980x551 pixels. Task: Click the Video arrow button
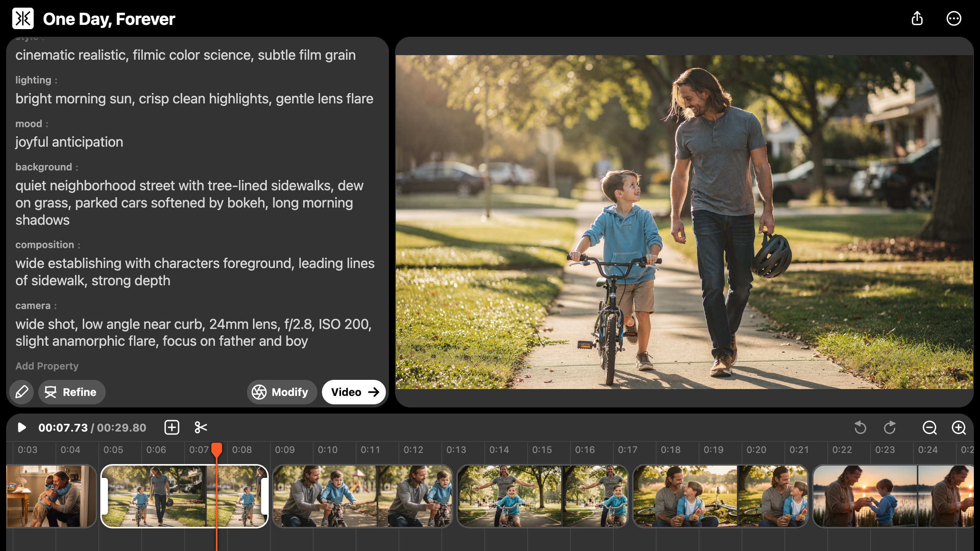pyautogui.click(x=354, y=392)
